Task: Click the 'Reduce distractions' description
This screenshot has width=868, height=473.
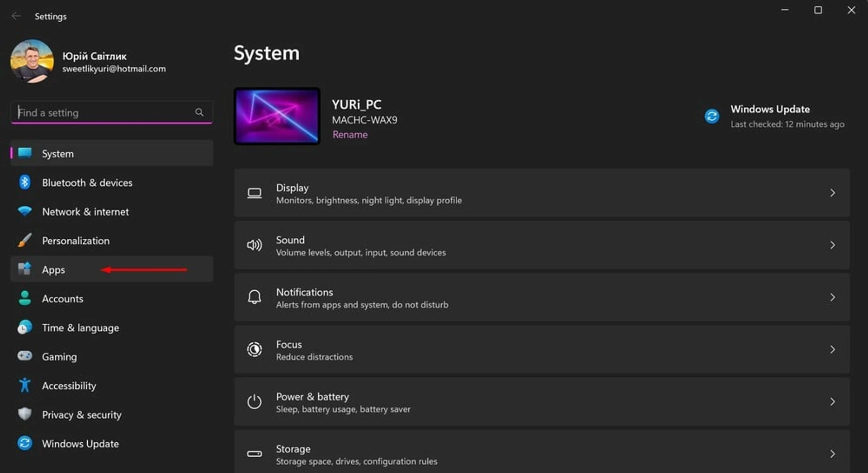Action: click(x=314, y=357)
